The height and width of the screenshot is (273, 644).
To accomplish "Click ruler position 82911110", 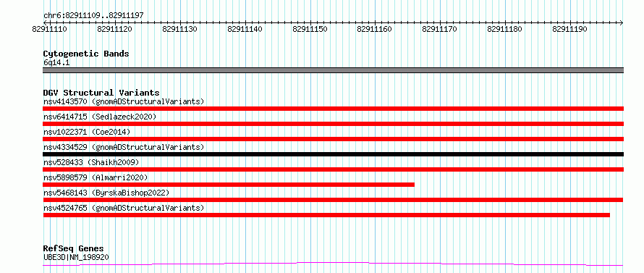I will 50,29.
